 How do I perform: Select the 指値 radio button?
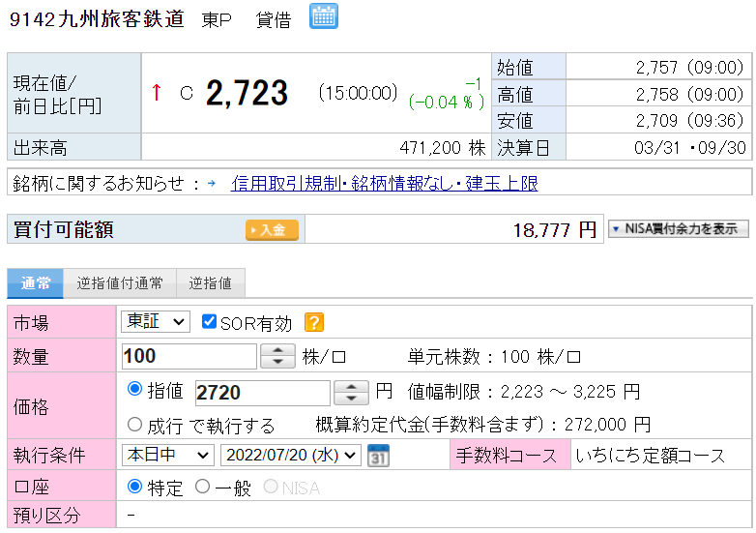[x=135, y=390]
